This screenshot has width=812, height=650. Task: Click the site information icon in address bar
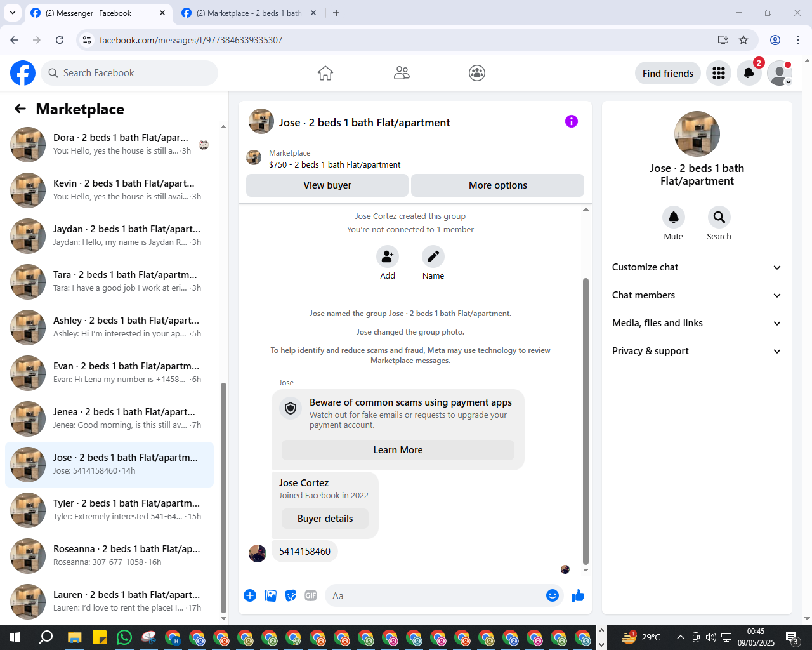click(87, 40)
